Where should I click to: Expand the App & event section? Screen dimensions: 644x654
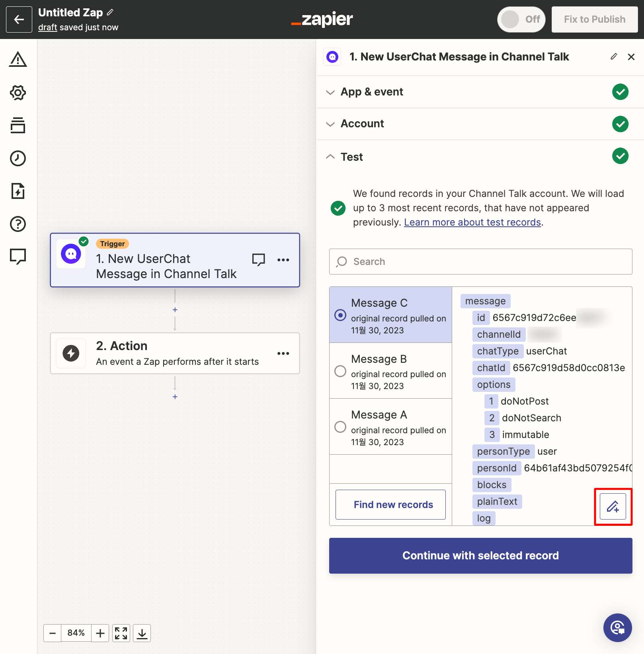(480, 92)
